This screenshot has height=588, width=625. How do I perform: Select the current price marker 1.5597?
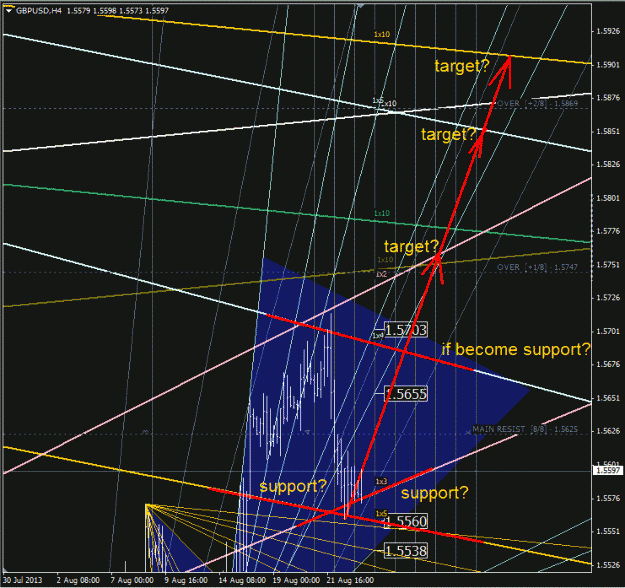click(608, 470)
